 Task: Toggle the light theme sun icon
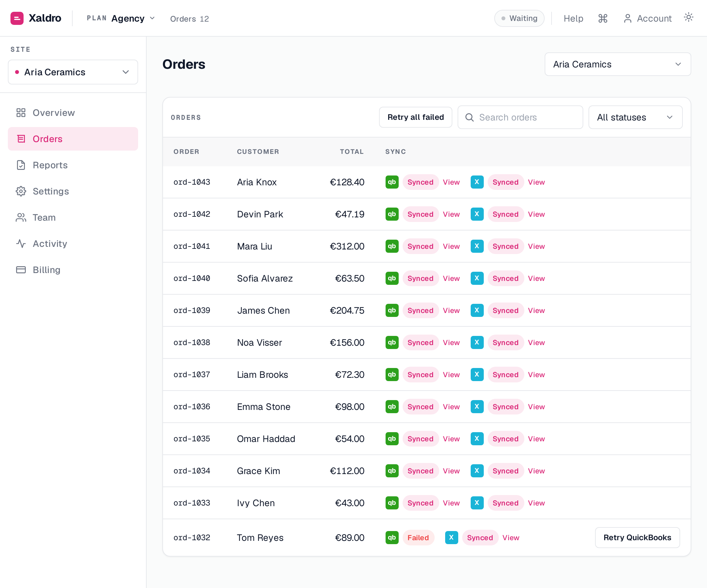coord(688,17)
